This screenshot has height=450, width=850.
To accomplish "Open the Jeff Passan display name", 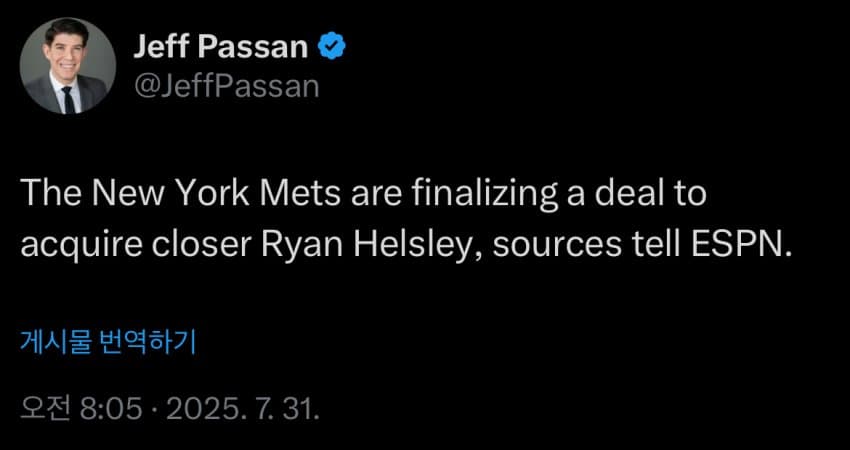I will [x=220, y=47].
